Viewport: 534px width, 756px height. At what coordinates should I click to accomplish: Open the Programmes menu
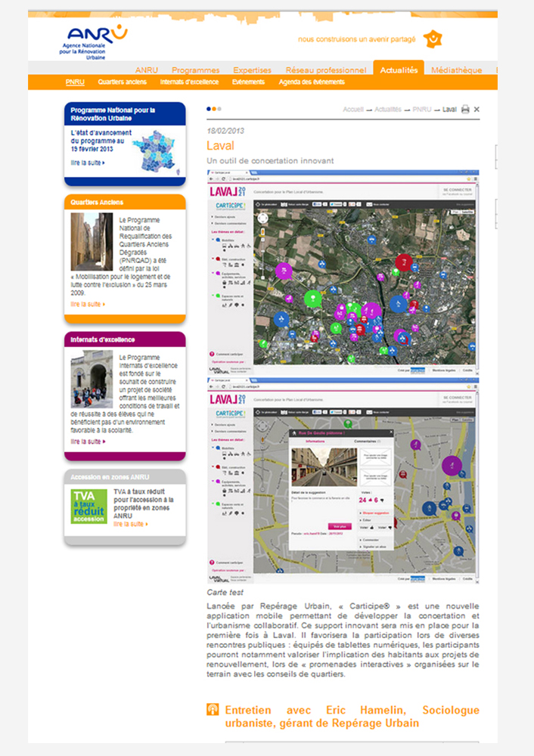tap(195, 70)
